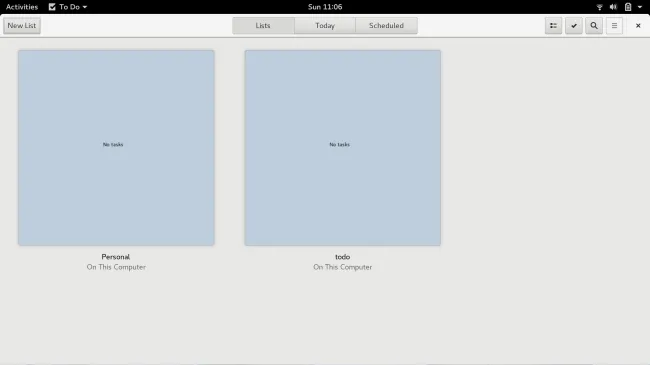Screen dimensions: 650x365
Task: Open Activities overview
Action: point(22,7)
